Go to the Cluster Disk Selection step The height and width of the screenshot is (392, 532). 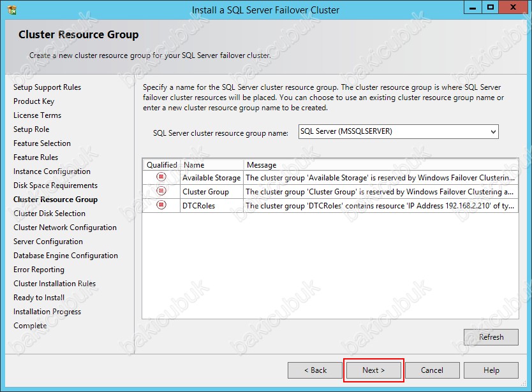49,214
